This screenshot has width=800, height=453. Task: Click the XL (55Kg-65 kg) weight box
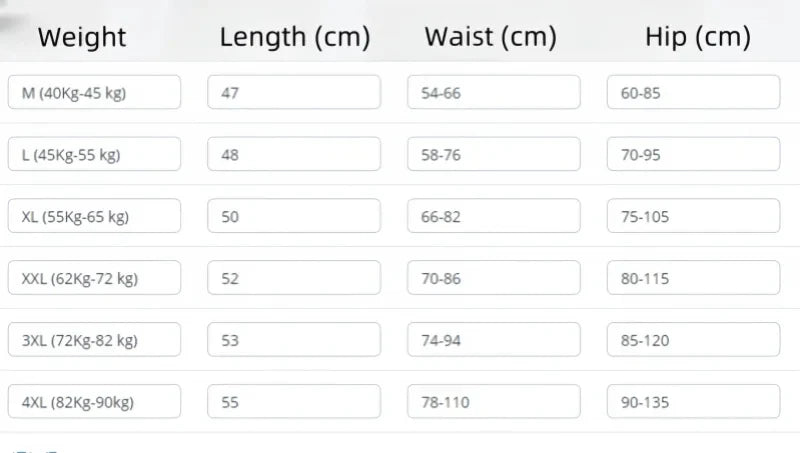94,217
